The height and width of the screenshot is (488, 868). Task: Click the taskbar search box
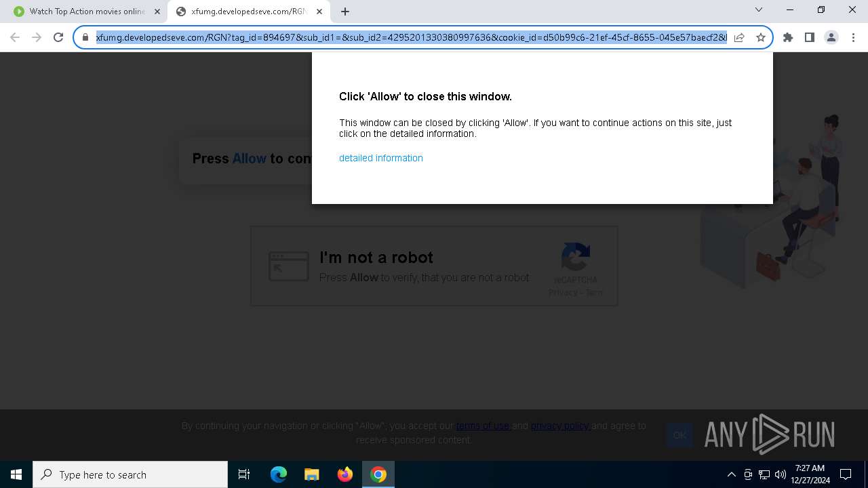click(130, 474)
